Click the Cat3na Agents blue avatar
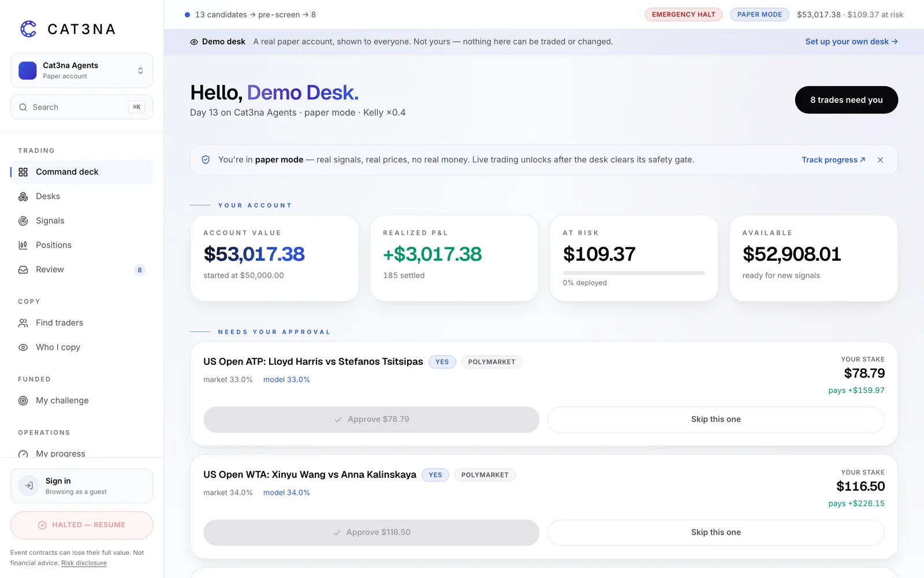This screenshot has width=924, height=578. tap(28, 71)
